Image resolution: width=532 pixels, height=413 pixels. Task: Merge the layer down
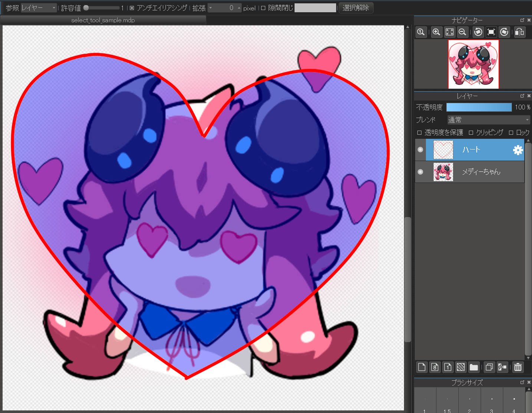[502, 367]
